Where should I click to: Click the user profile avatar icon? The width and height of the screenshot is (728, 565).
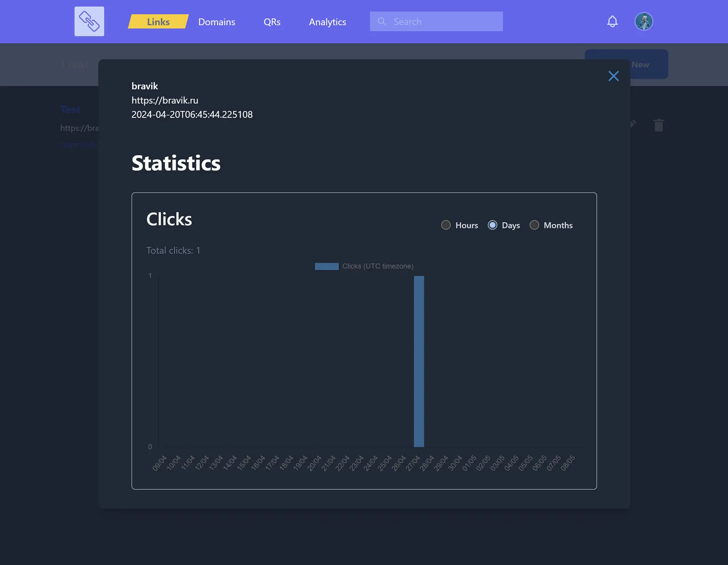coord(643,21)
